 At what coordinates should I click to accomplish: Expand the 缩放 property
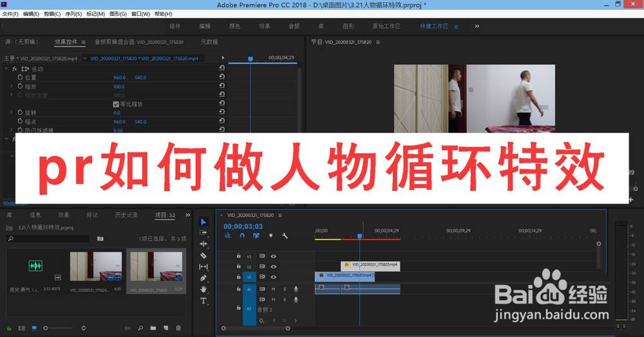click(11, 86)
